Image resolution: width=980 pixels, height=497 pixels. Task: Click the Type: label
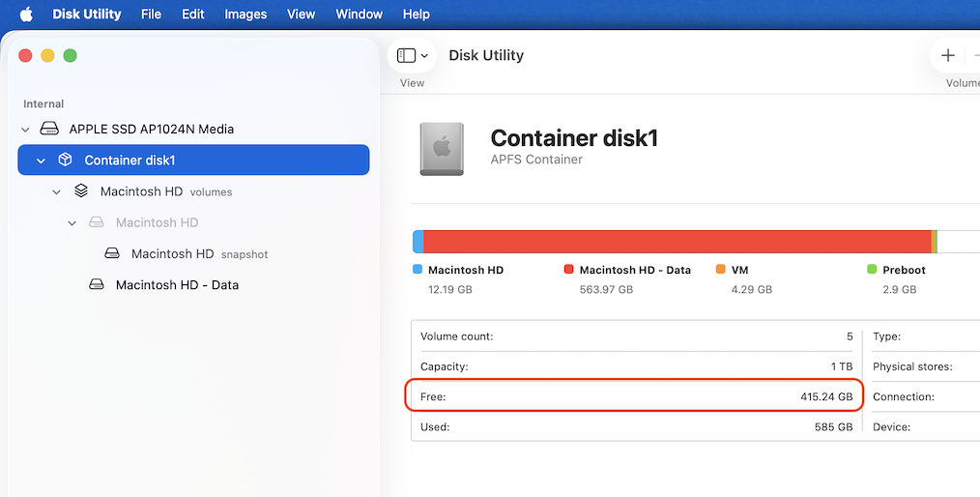click(886, 336)
